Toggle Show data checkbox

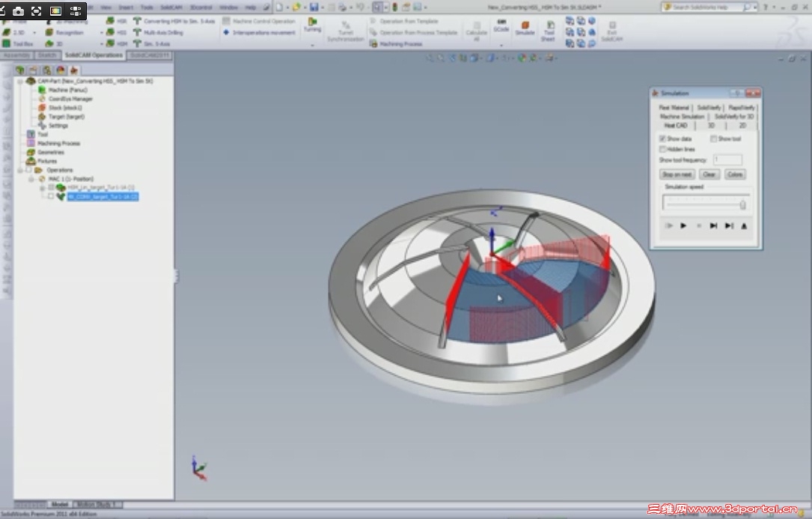tap(662, 139)
